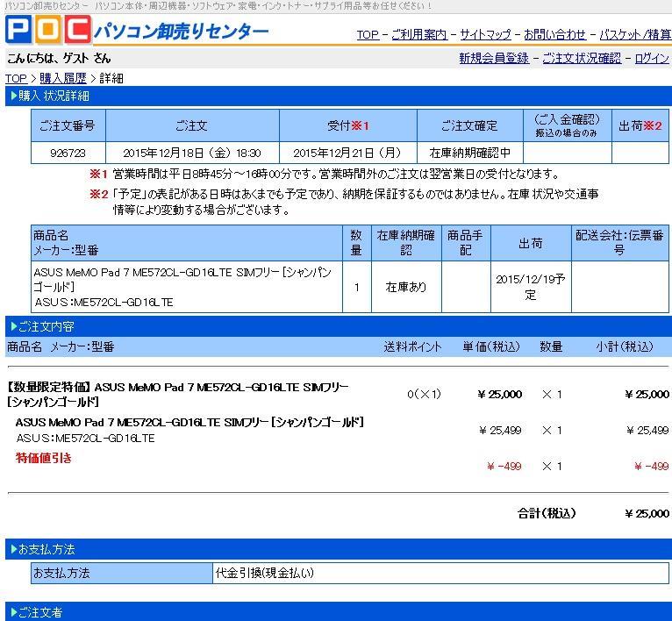Go to バスケット/精算 page

635,35
